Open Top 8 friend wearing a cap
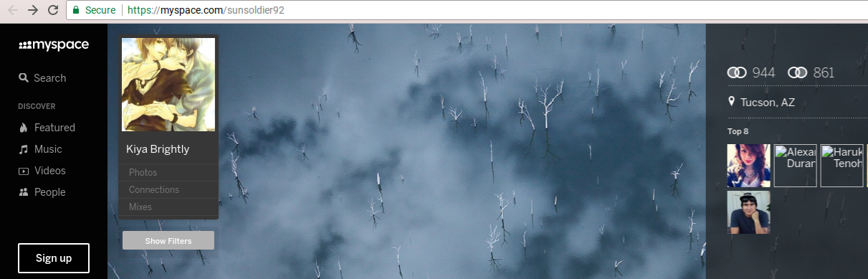The image size is (868, 279). (749, 212)
